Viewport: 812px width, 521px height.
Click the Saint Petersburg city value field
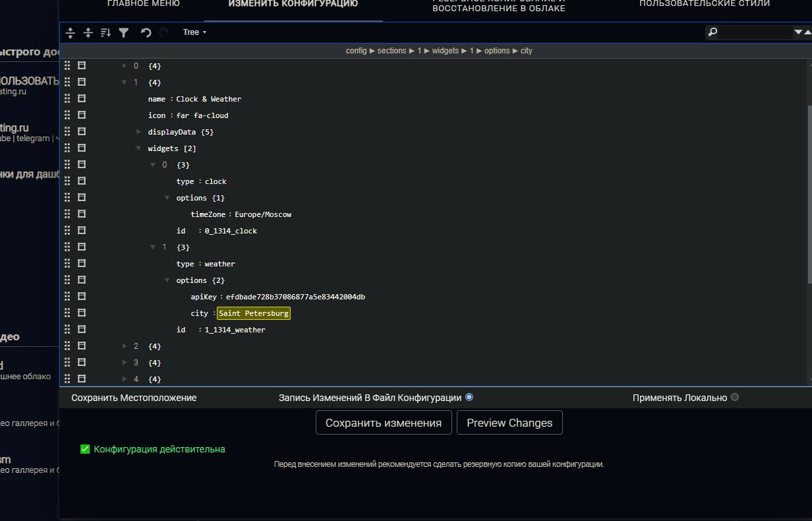[x=254, y=313]
